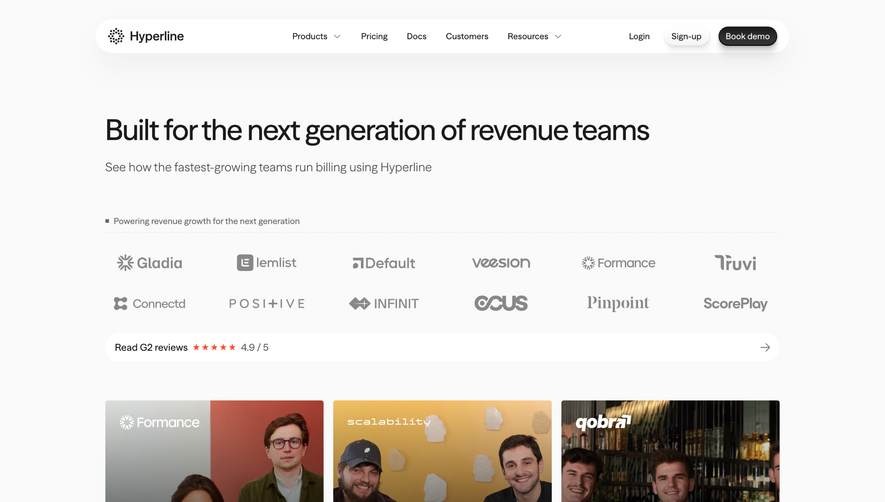This screenshot has height=502, width=885.
Task: Open the Customers nav item
Action: (467, 36)
